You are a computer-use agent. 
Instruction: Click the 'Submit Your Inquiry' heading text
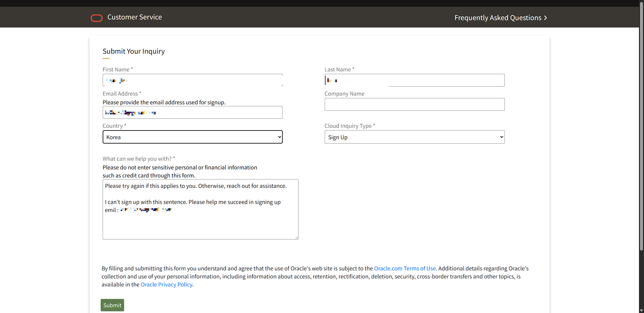coord(133,51)
